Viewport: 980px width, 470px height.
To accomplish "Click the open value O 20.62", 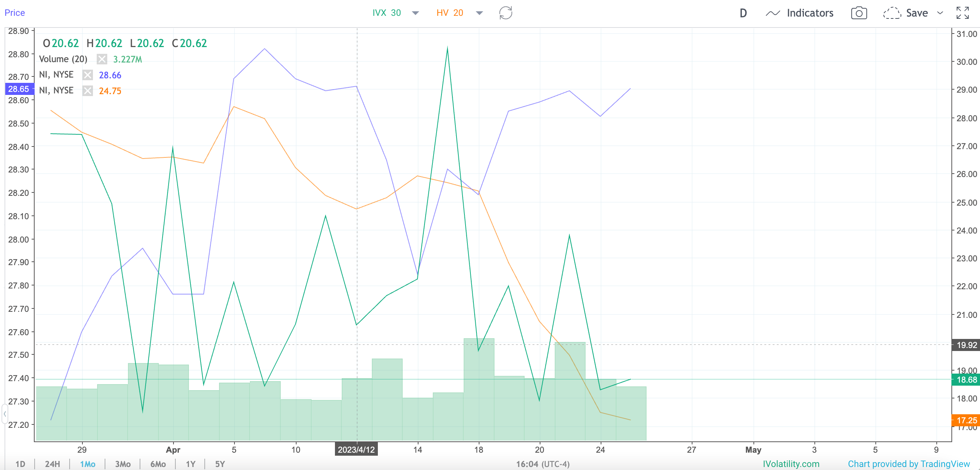I will point(61,43).
